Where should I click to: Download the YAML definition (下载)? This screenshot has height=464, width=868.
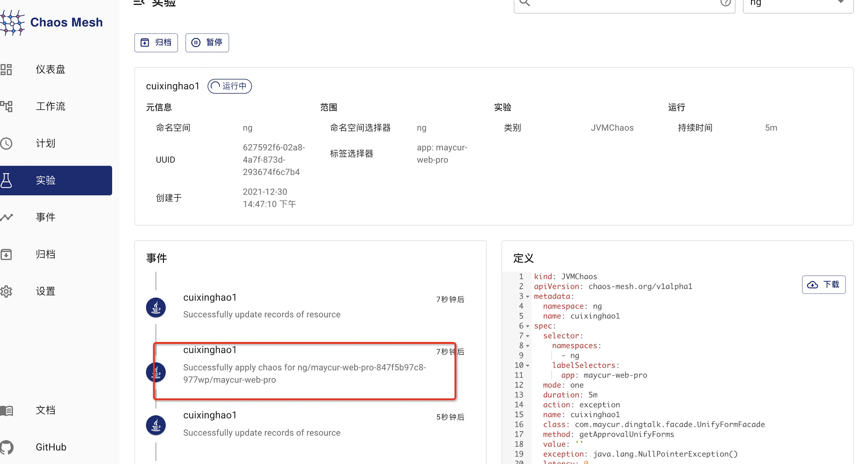pyautogui.click(x=823, y=285)
